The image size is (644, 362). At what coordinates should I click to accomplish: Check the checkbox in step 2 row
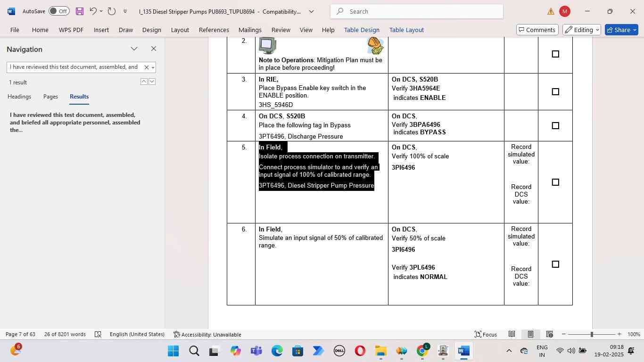click(555, 54)
